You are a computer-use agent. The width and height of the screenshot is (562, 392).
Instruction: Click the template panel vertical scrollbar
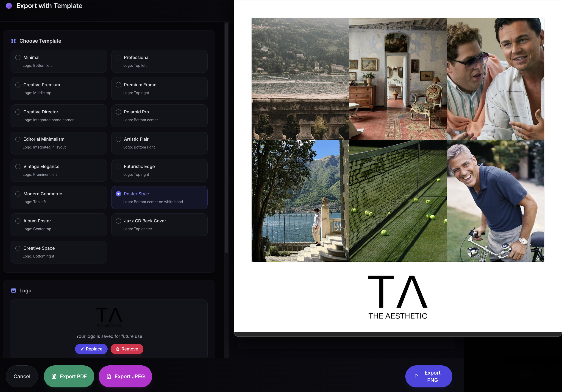[x=226, y=137]
